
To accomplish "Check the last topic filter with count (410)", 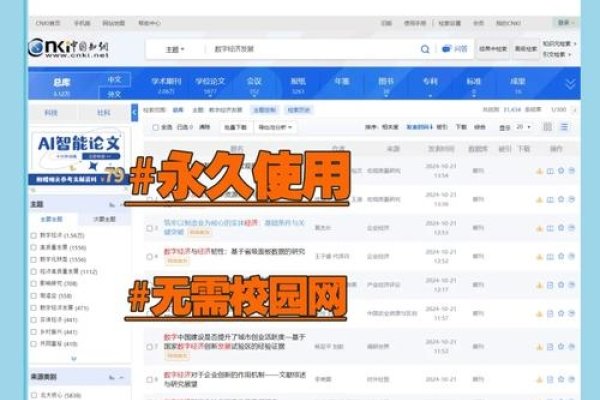I will 34,344.
